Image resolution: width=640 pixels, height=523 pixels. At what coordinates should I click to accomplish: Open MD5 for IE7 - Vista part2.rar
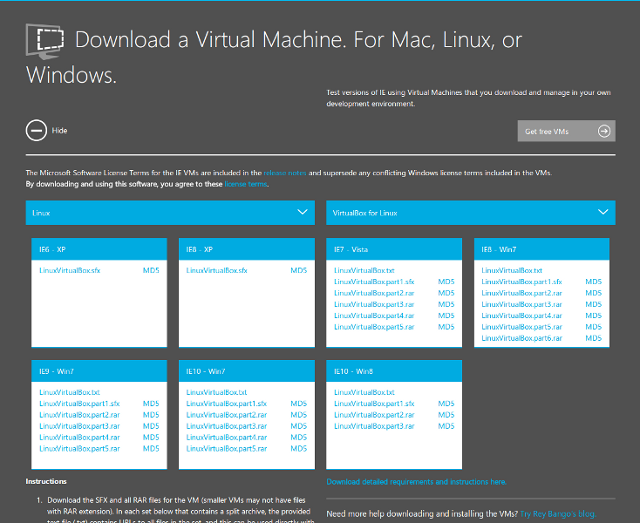click(x=446, y=293)
